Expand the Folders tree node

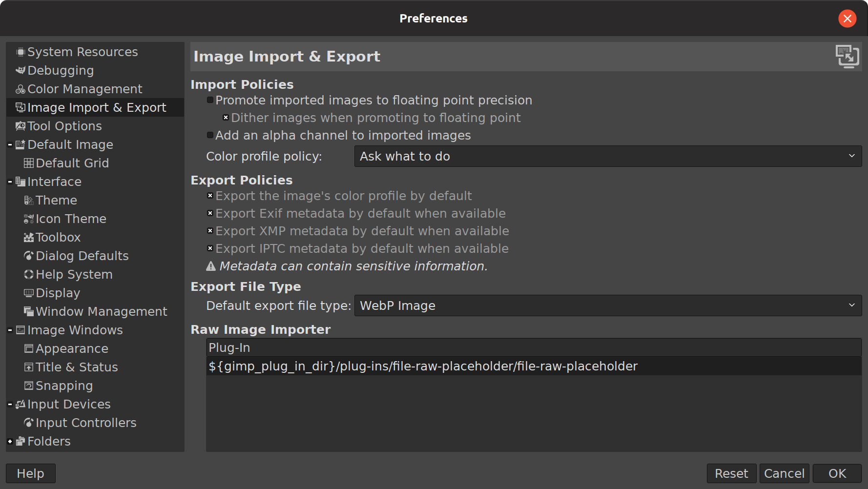pyautogui.click(x=10, y=441)
